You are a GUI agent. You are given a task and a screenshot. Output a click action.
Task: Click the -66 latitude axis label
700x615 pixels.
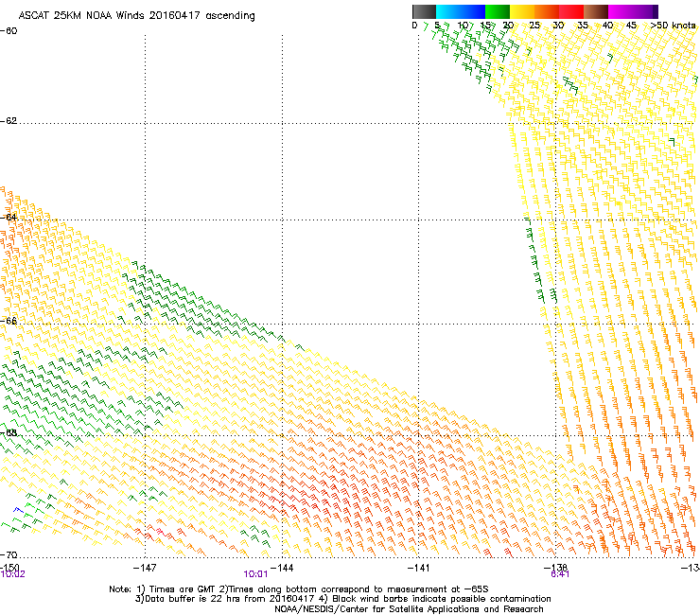pos(9,321)
